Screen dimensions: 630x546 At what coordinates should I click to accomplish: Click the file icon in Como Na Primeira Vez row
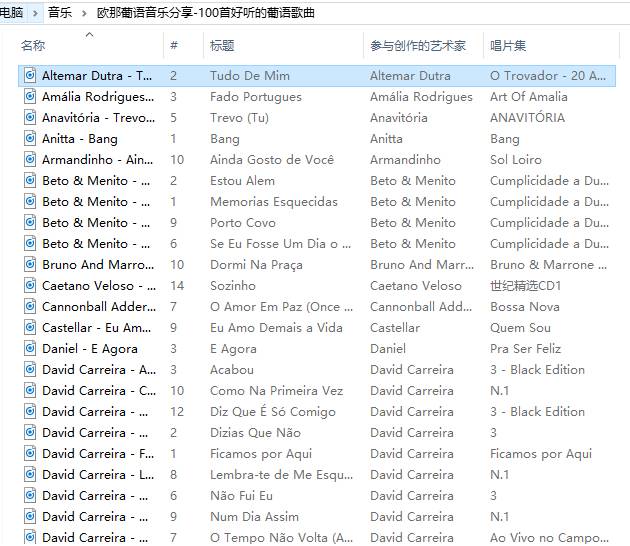30,390
